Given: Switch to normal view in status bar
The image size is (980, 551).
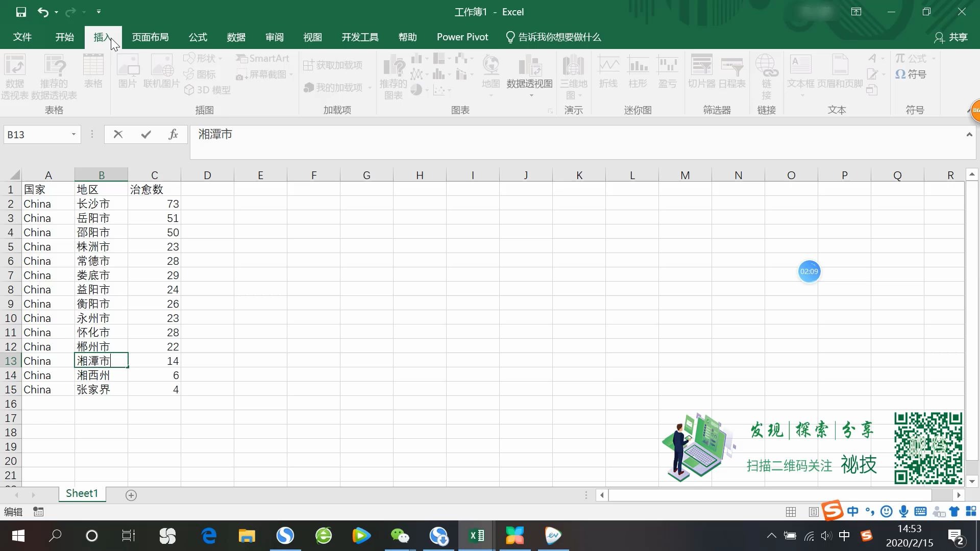Looking at the screenshot, I should coord(791,512).
